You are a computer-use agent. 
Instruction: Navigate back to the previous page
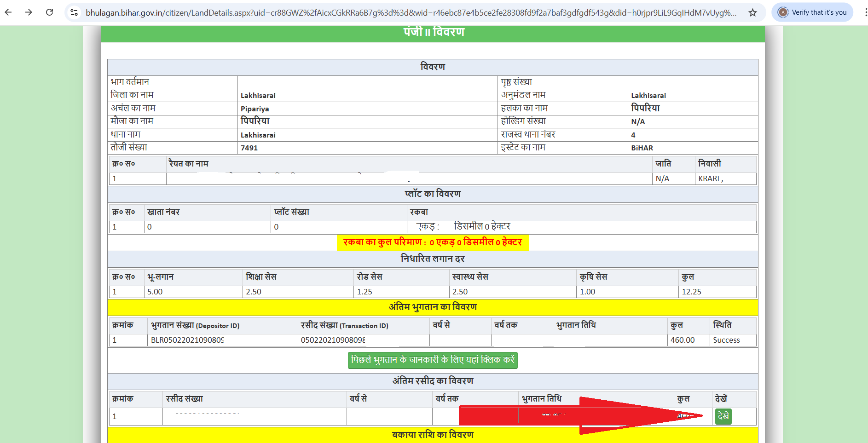tap(8, 12)
